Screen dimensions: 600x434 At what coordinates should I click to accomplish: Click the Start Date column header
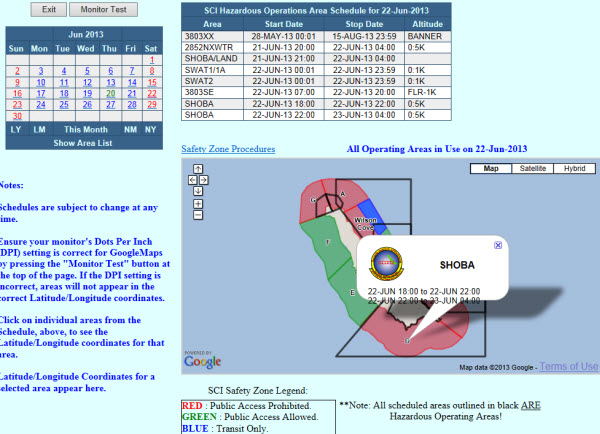tap(284, 24)
